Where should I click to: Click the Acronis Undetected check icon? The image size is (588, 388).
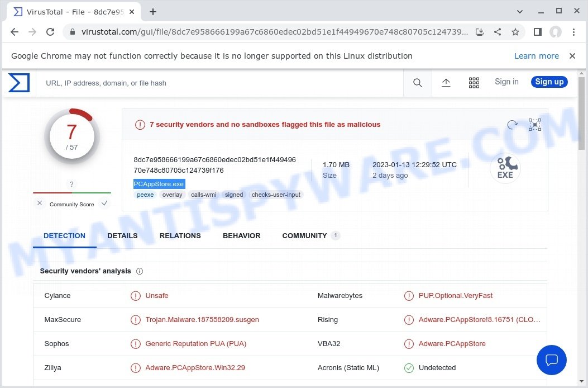coord(409,368)
